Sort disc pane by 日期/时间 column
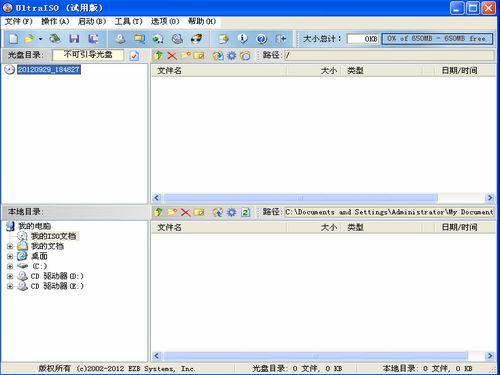This screenshot has height=375, width=500. coord(459,71)
